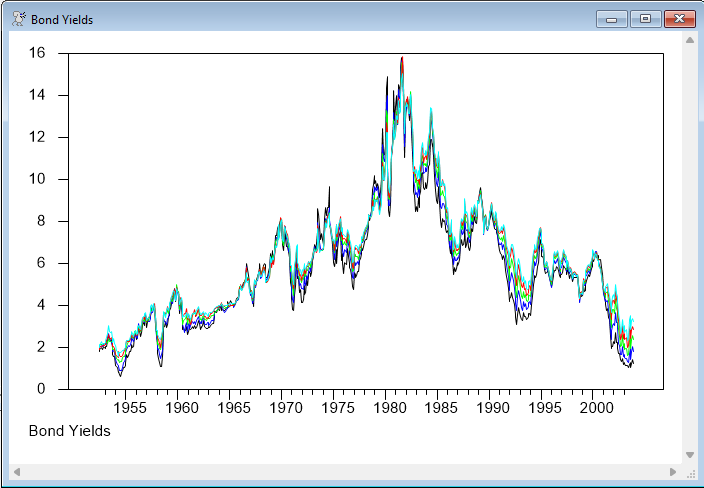Screen dimensions: 704x488
Task: Close the Bond Yields window
Action: point(679,19)
